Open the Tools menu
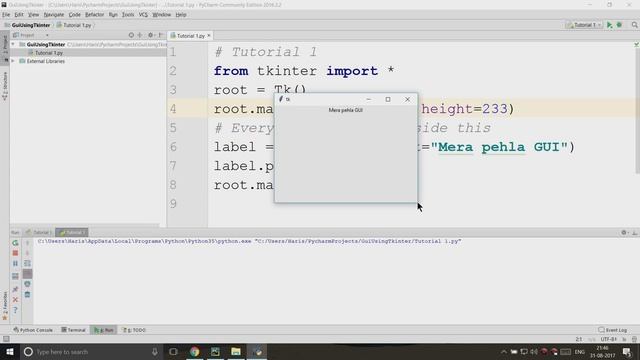Image resolution: width=640 pixels, height=360 pixels. tap(128, 14)
